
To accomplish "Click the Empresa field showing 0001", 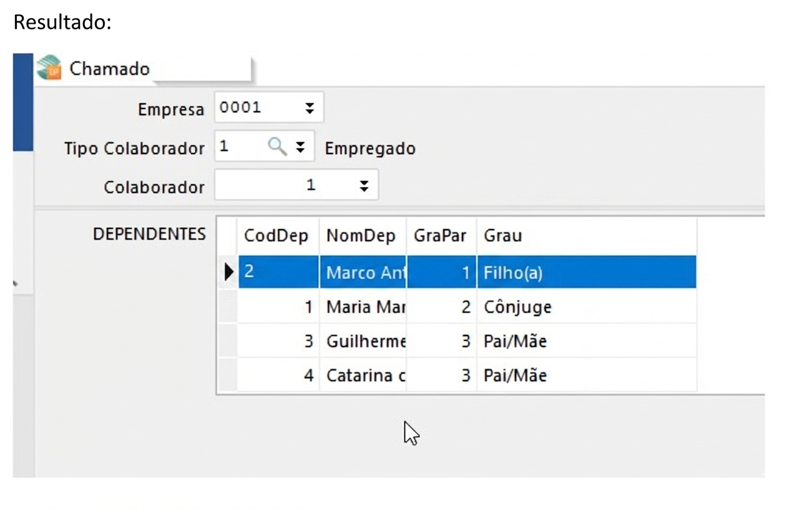I will [269, 108].
